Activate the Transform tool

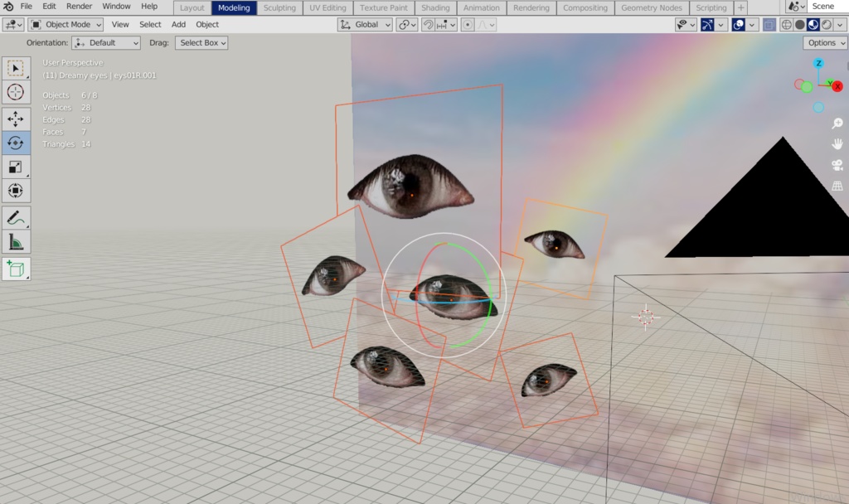pyautogui.click(x=16, y=191)
